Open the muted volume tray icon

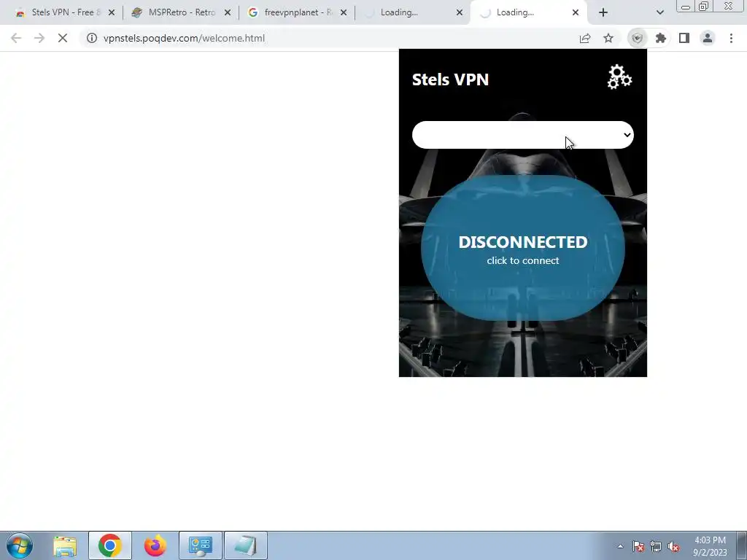(673, 547)
